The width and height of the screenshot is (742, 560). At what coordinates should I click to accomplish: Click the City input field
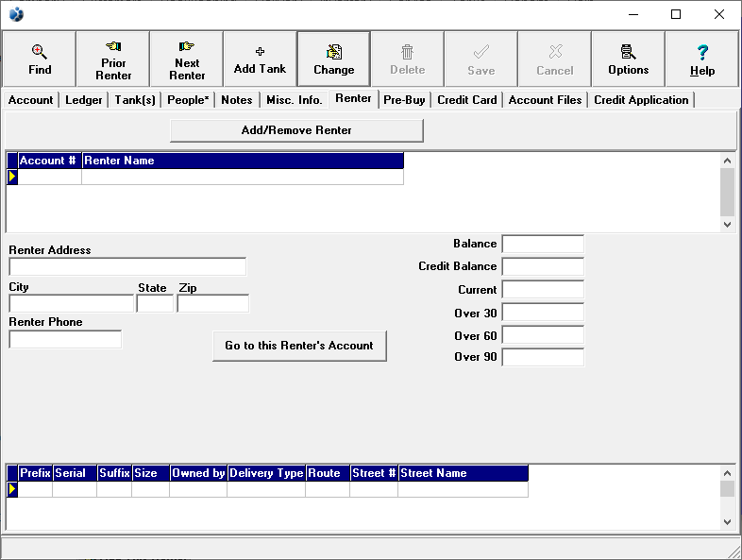72,303
